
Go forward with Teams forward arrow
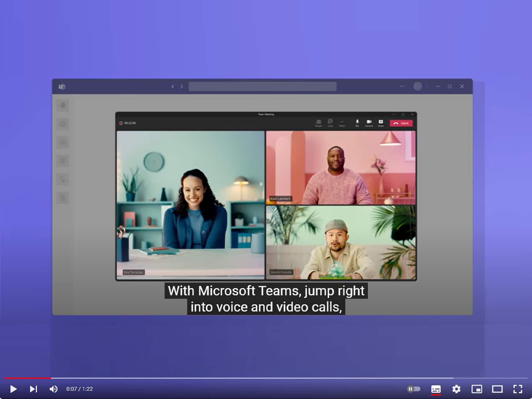[x=182, y=86]
